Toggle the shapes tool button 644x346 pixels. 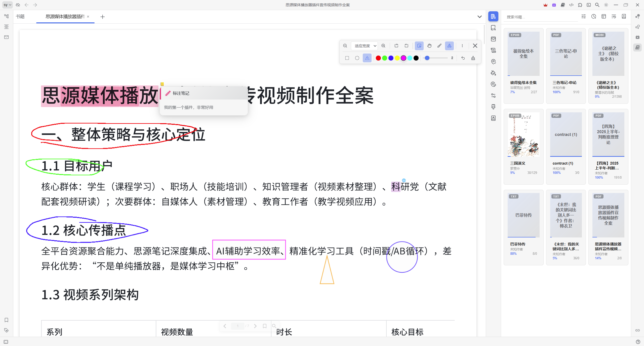[449, 46]
